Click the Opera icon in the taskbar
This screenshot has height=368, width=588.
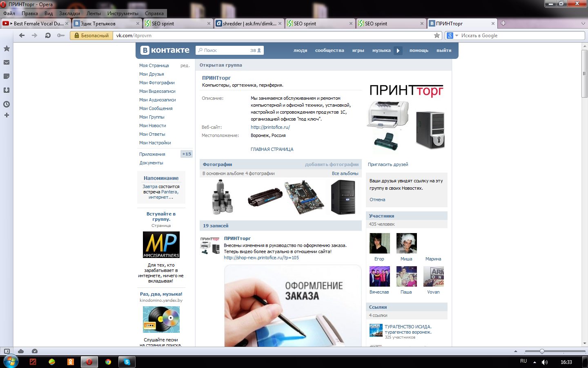coord(89,362)
